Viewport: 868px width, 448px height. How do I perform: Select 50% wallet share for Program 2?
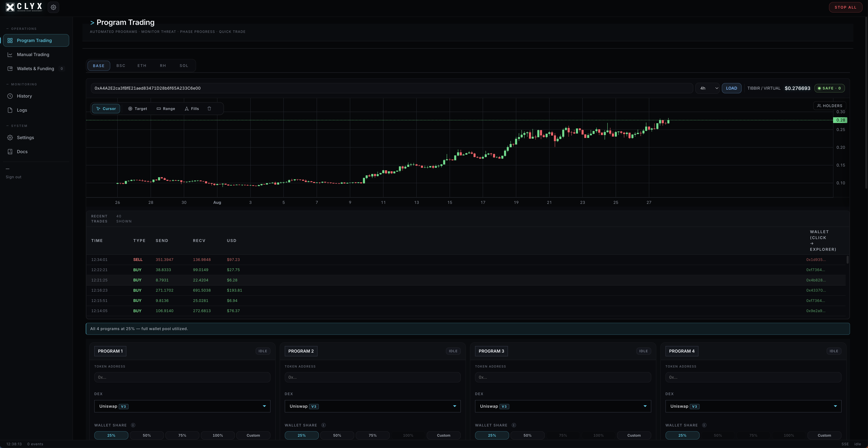(x=337, y=436)
